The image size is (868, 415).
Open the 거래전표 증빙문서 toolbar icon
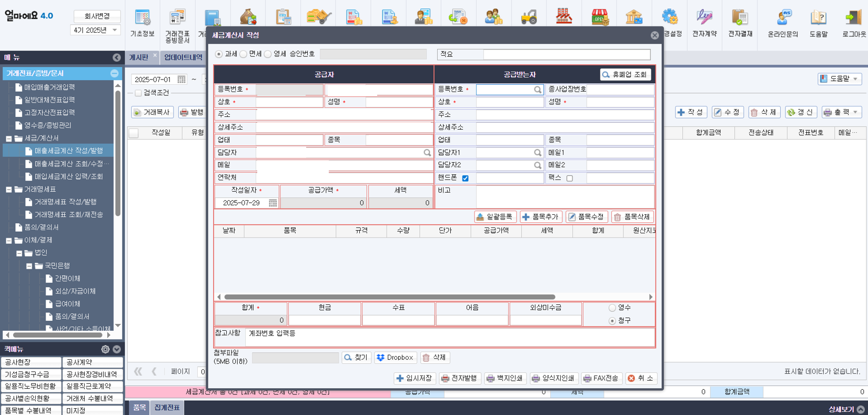177,25
